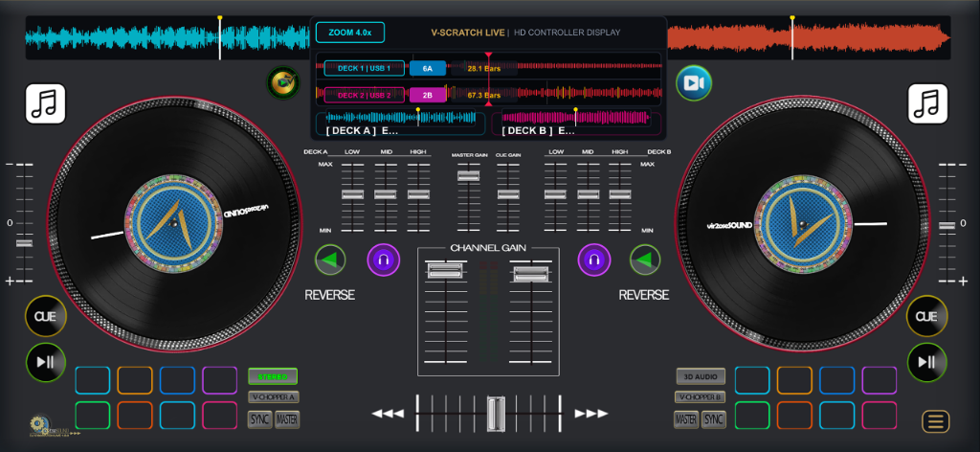Tap Deck B red-orange bottom-row pad

[794, 415]
